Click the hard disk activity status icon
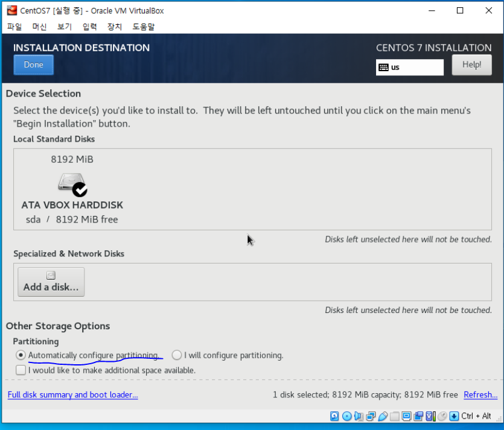504x430 pixels. 334,416
